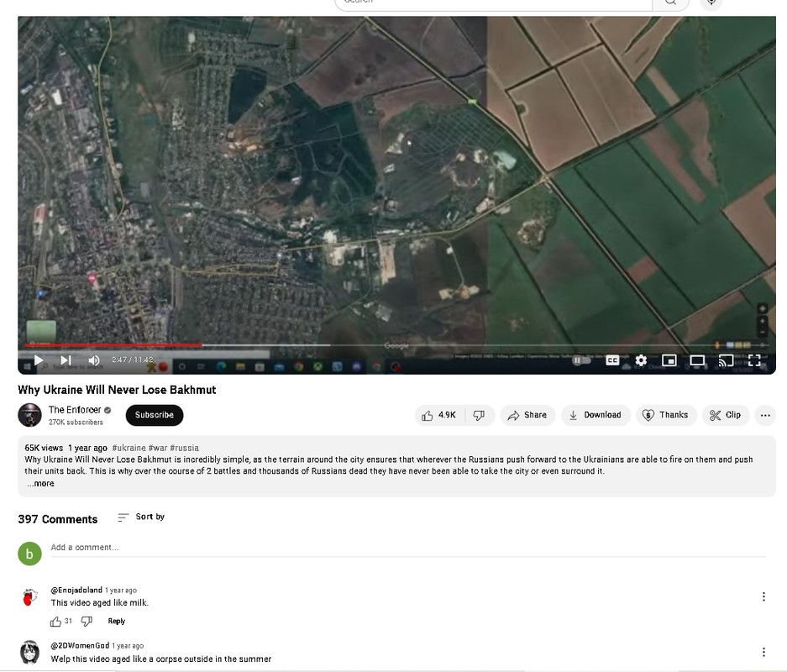Dislike the video

click(480, 415)
